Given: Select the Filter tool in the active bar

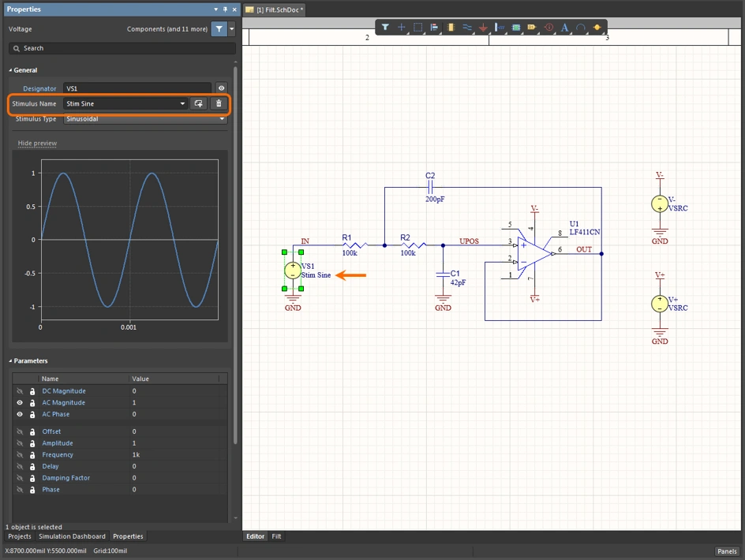Looking at the screenshot, I should (x=385, y=28).
